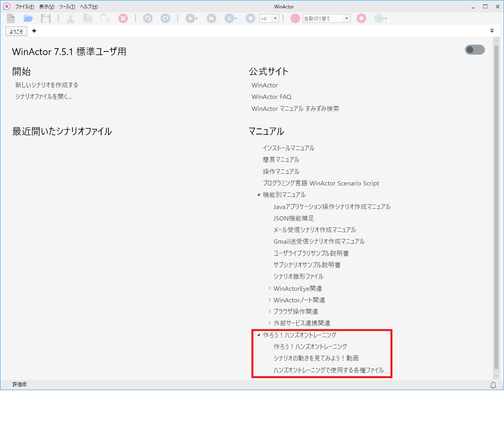Expand the WinActorノート関連 node

[270, 300]
